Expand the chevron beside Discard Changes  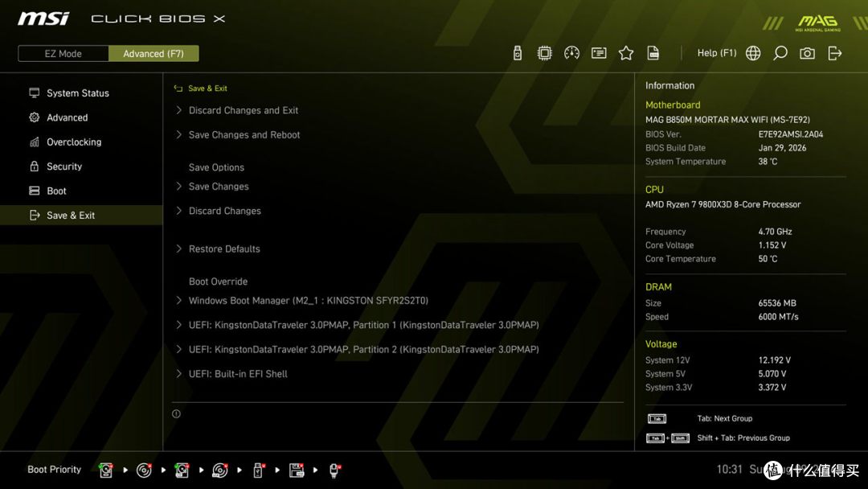pyautogui.click(x=178, y=211)
